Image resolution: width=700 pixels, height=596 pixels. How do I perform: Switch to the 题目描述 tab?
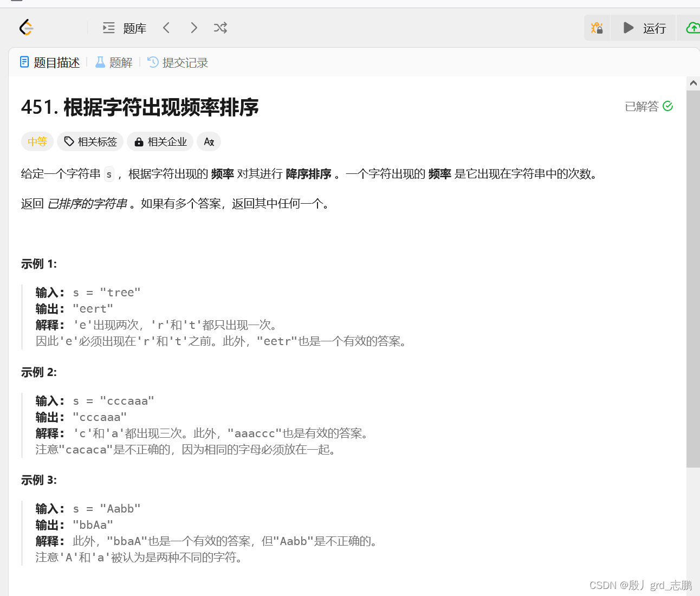tap(50, 63)
